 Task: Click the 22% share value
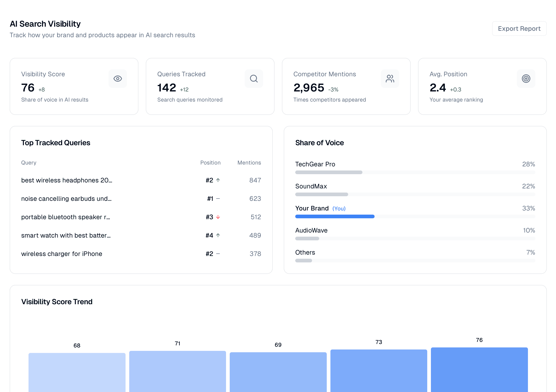pyautogui.click(x=529, y=186)
